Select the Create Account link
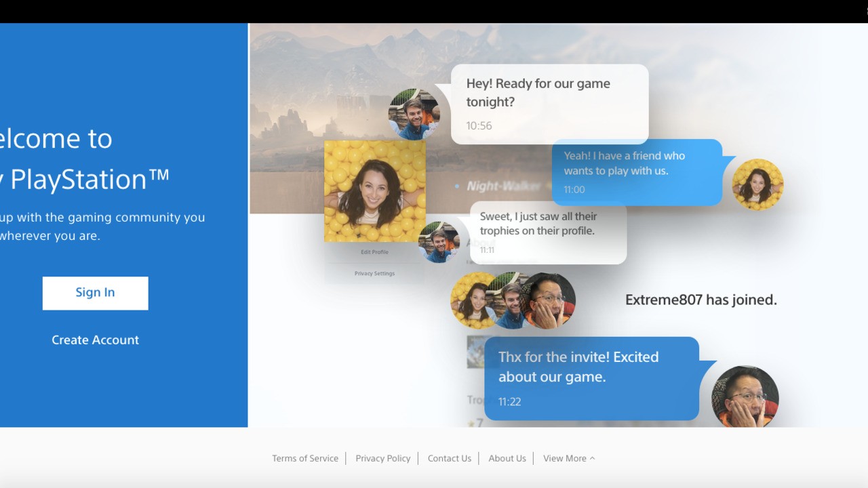This screenshot has width=868, height=488. click(95, 340)
